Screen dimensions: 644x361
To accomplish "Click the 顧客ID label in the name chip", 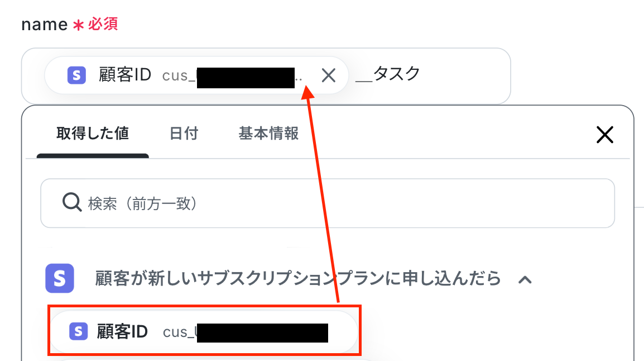I will [125, 75].
